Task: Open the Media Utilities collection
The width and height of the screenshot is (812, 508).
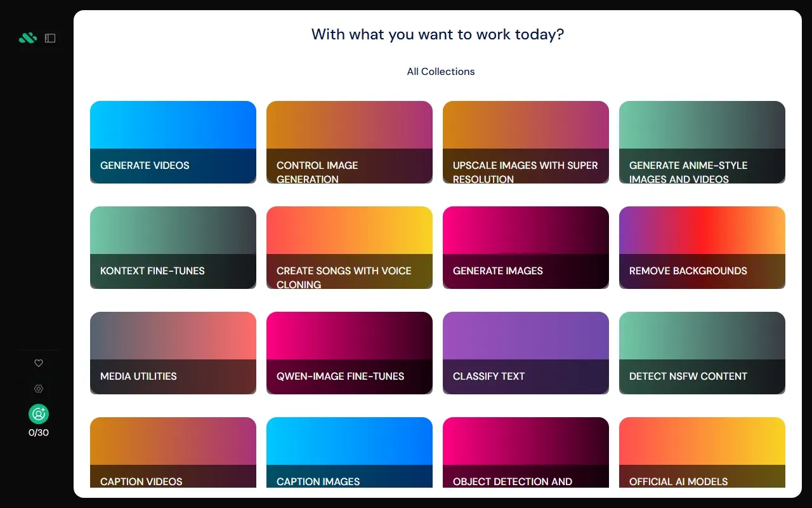Action: point(173,353)
